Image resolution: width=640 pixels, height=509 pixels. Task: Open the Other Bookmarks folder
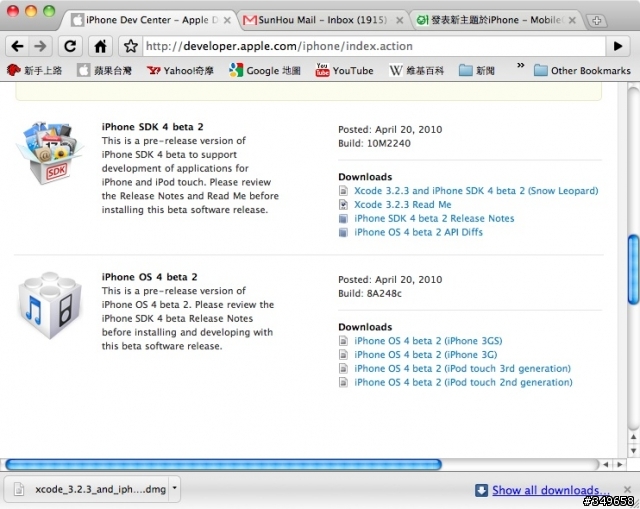[x=582, y=71]
